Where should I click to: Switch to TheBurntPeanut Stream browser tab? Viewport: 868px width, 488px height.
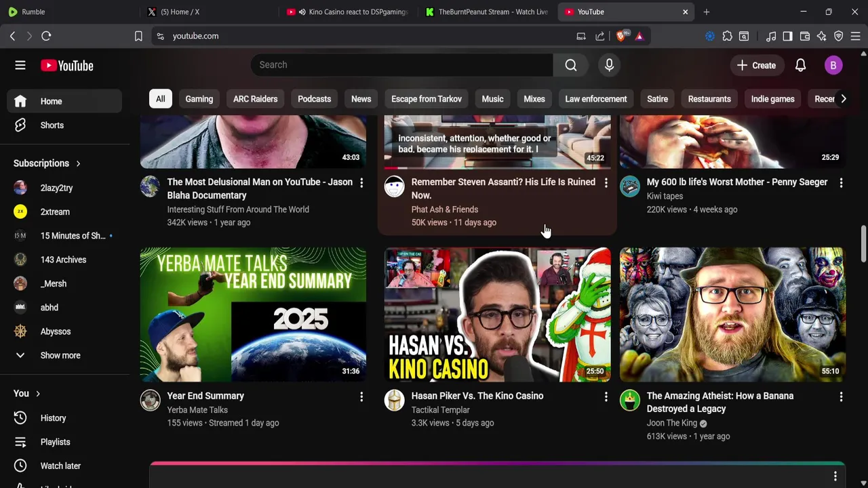point(487,12)
